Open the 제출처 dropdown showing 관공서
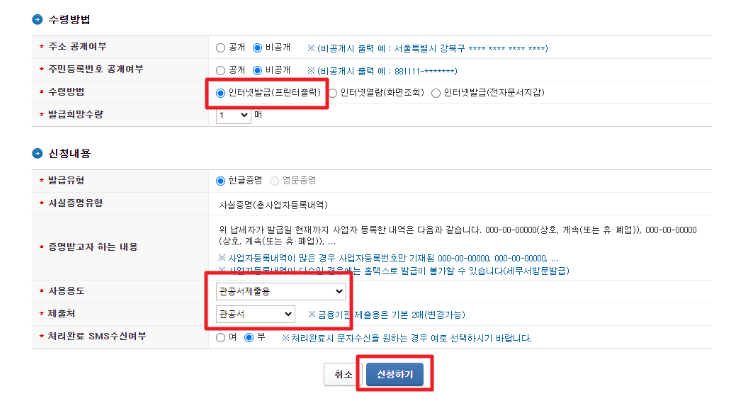This screenshot has width=740, height=405. [x=255, y=314]
